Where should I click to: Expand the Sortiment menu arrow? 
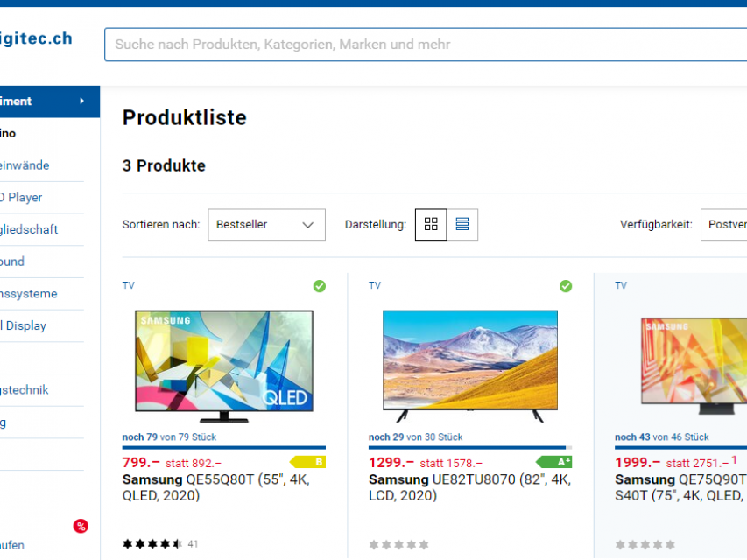[x=82, y=101]
